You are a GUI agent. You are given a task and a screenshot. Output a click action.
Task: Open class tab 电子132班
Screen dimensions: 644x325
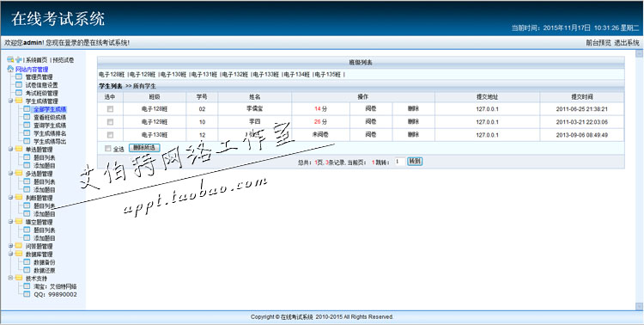[x=235, y=75]
